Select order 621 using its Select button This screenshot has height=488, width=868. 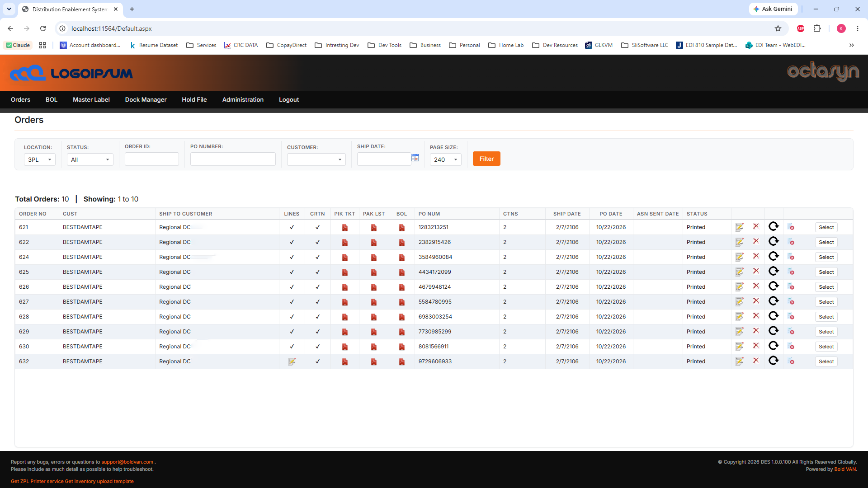(x=826, y=227)
